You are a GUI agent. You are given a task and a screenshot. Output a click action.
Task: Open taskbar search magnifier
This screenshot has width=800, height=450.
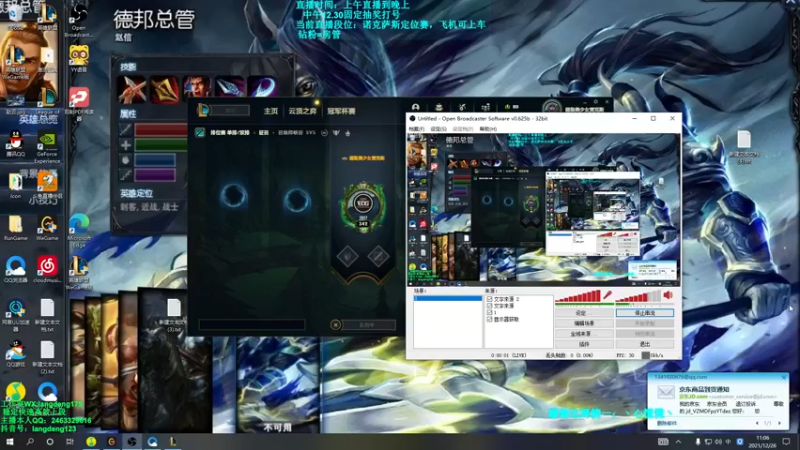click(x=30, y=441)
